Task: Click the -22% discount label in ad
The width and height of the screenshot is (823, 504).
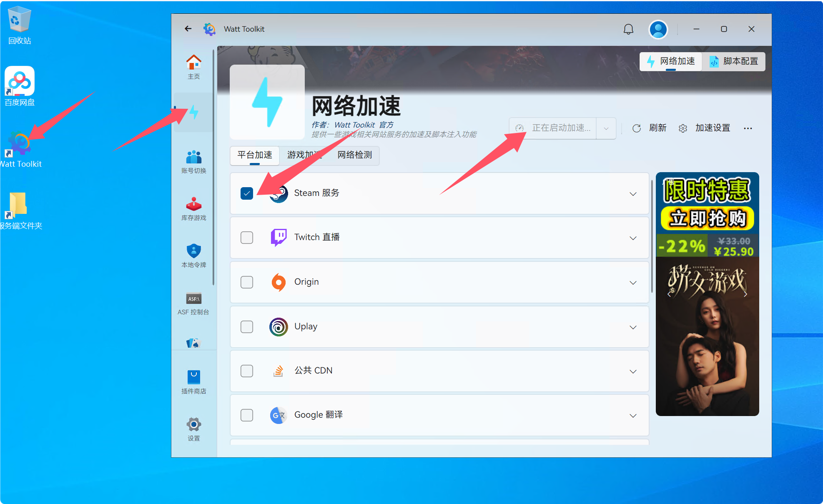Action: 682,246
